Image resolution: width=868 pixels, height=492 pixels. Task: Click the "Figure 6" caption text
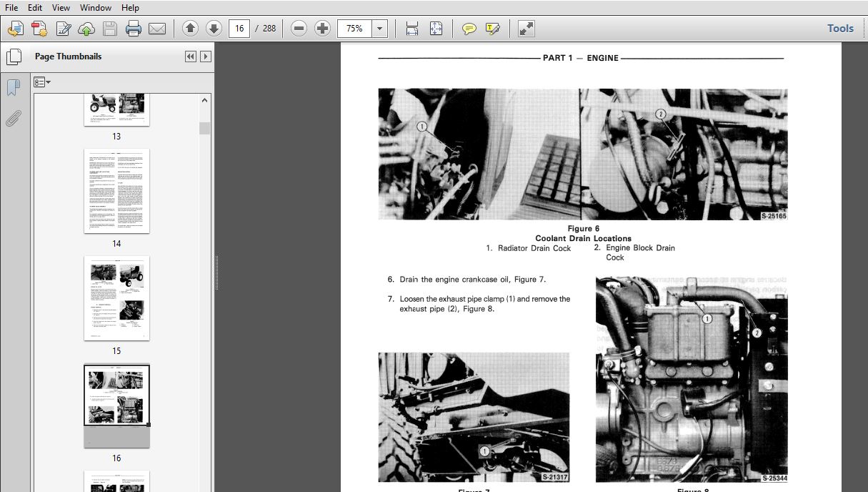(584, 229)
